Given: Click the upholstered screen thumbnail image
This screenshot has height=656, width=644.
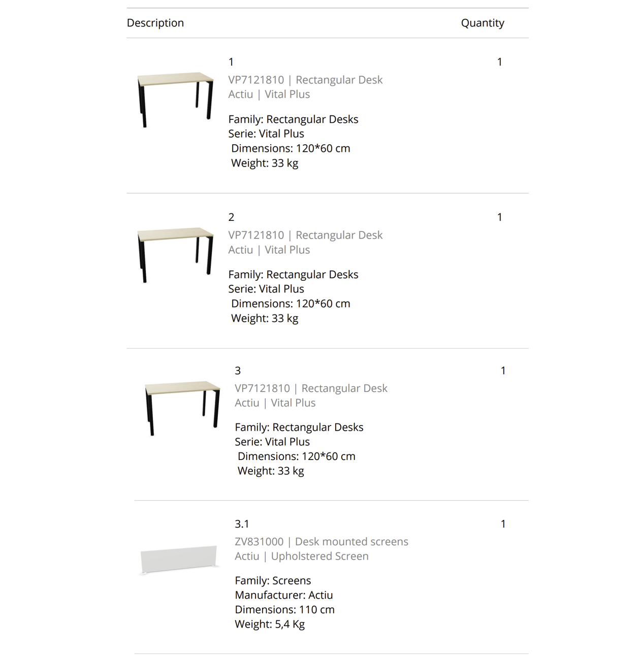Looking at the screenshot, I should (179, 560).
